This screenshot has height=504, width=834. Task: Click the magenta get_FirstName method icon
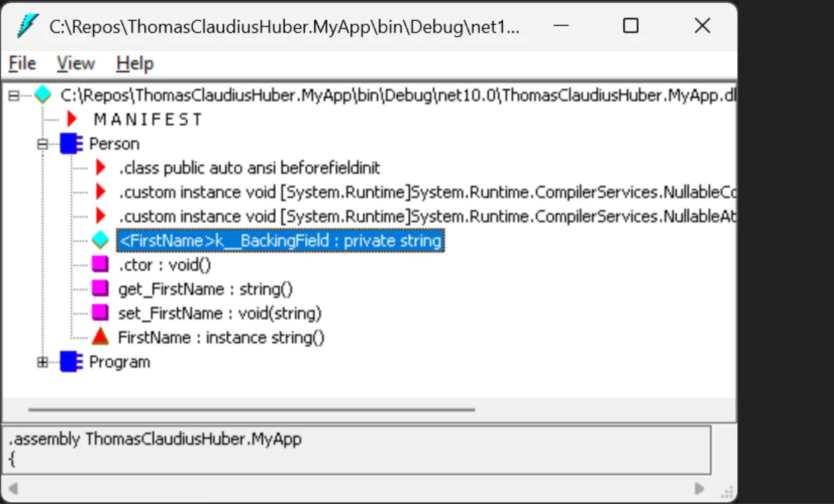(x=100, y=289)
